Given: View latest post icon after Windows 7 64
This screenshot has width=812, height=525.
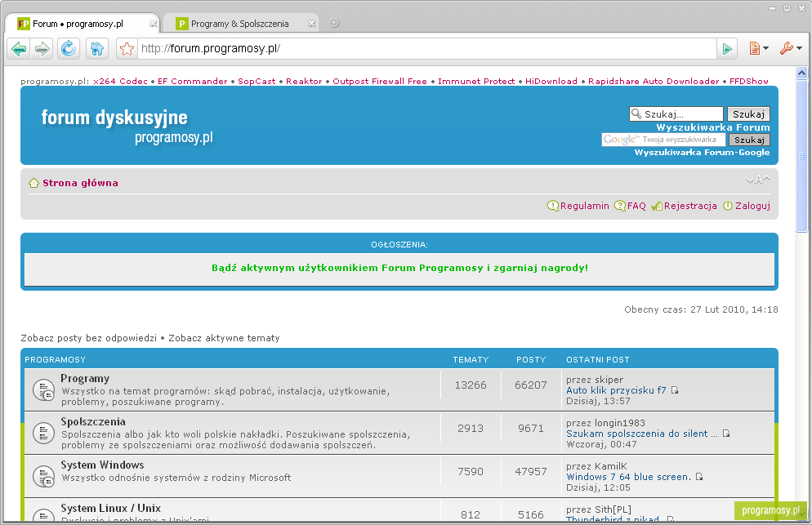Looking at the screenshot, I should [x=699, y=476].
